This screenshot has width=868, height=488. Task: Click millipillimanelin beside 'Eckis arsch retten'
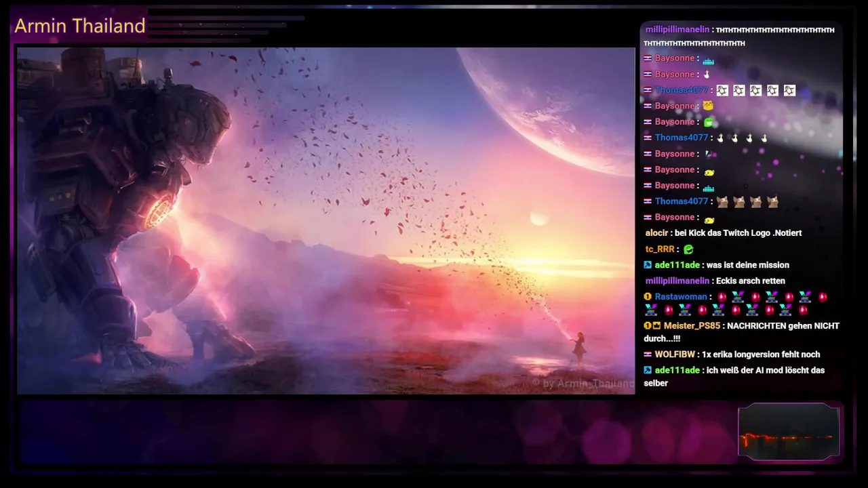click(677, 281)
